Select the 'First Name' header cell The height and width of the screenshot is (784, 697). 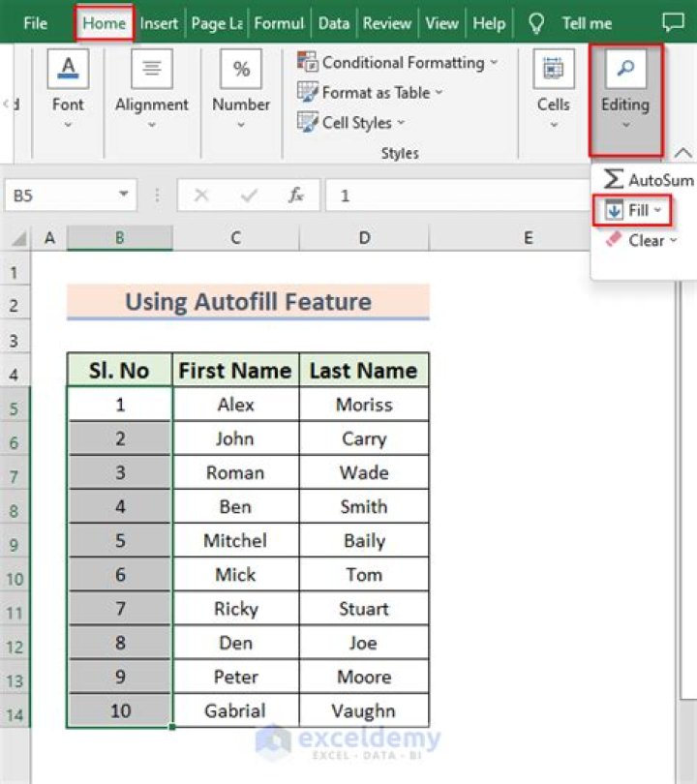coord(235,370)
